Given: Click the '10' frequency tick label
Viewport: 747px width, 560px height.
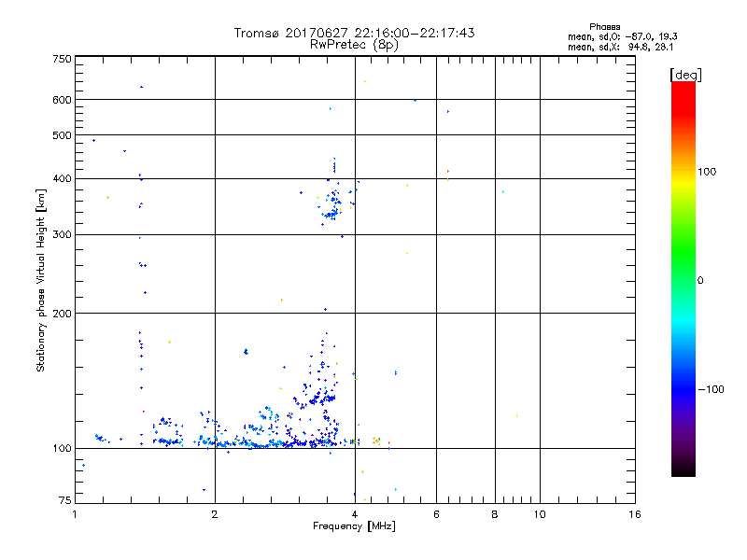Looking at the screenshot, I should [x=540, y=514].
